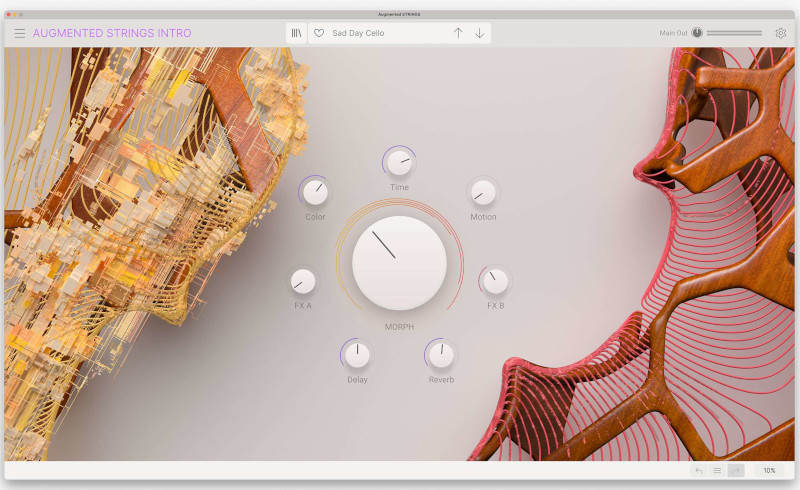Image resolution: width=800 pixels, height=490 pixels.
Task: Click the preset name Sad Day Cello
Action: [x=358, y=33]
